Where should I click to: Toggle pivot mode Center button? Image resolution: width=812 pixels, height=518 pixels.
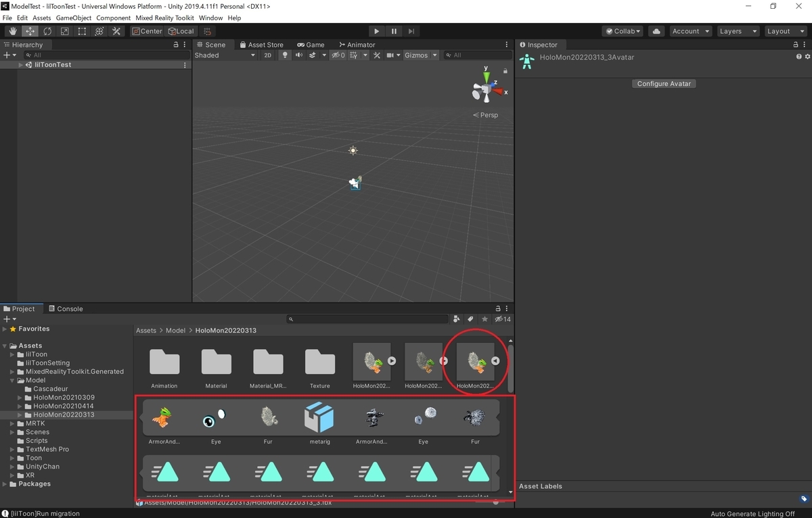click(x=148, y=31)
